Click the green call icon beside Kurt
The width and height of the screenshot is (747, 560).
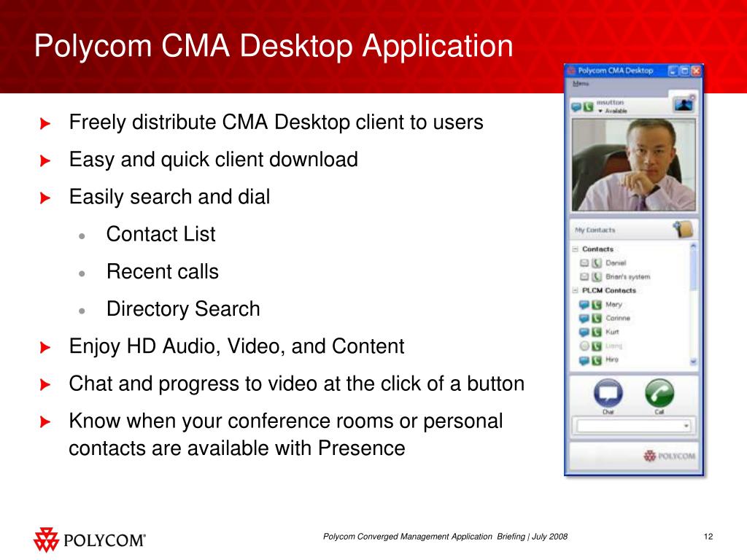[x=597, y=332]
